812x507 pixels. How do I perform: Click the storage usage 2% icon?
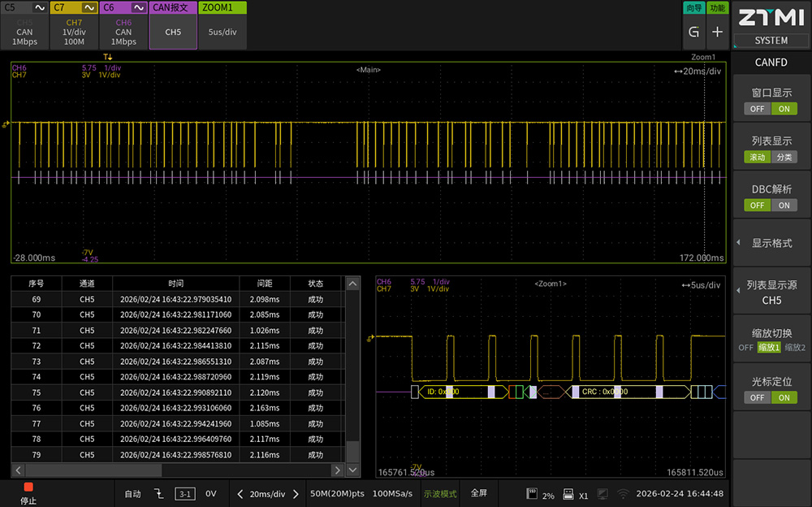click(533, 493)
